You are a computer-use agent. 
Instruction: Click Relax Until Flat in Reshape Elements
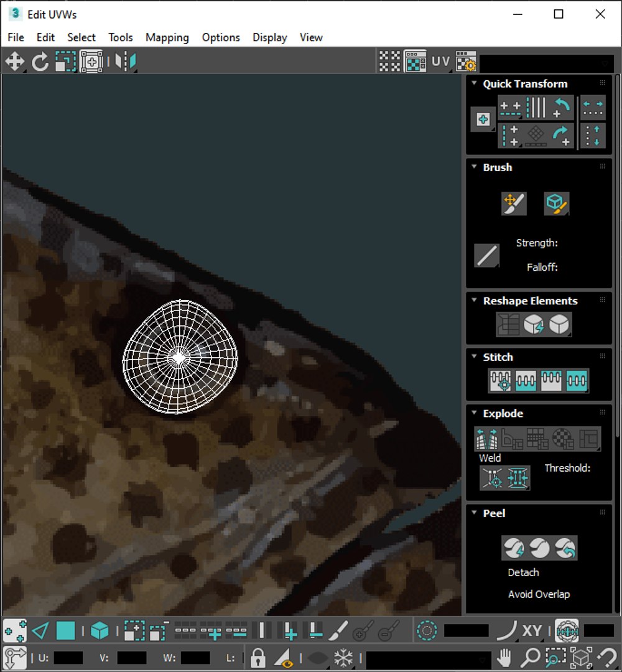534,324
